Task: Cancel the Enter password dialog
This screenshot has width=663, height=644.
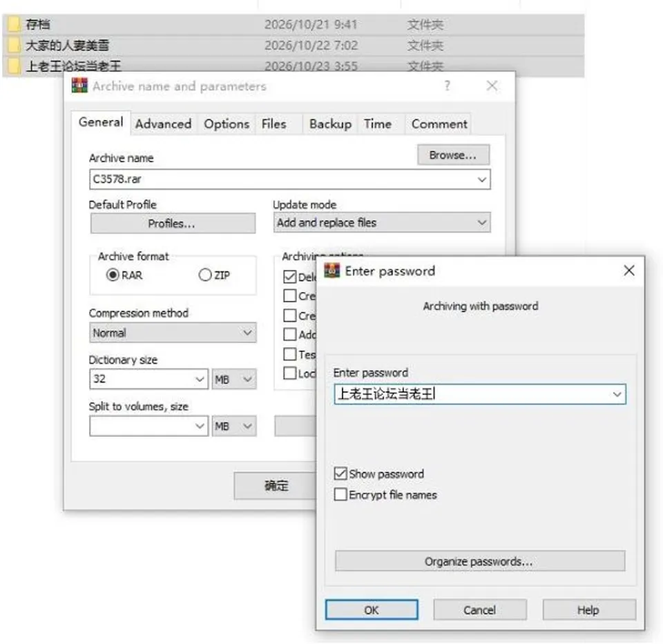Action: pos(480,609)
